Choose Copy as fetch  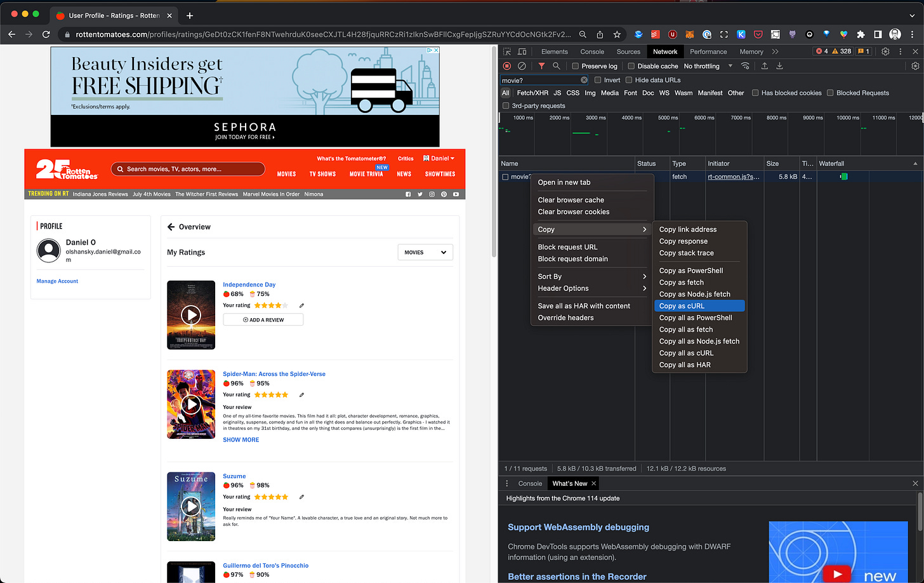(699, 283)
